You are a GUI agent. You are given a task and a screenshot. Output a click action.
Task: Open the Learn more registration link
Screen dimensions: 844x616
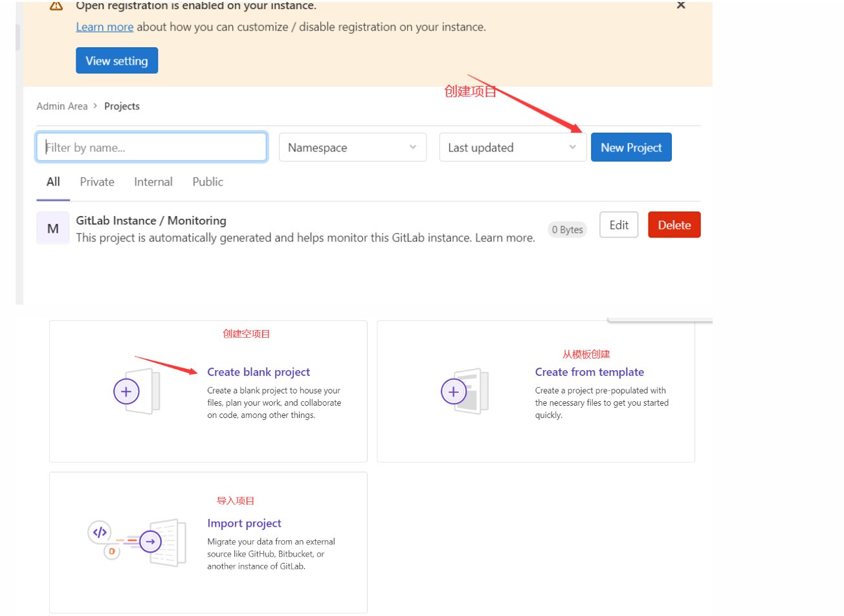[104, 27]
